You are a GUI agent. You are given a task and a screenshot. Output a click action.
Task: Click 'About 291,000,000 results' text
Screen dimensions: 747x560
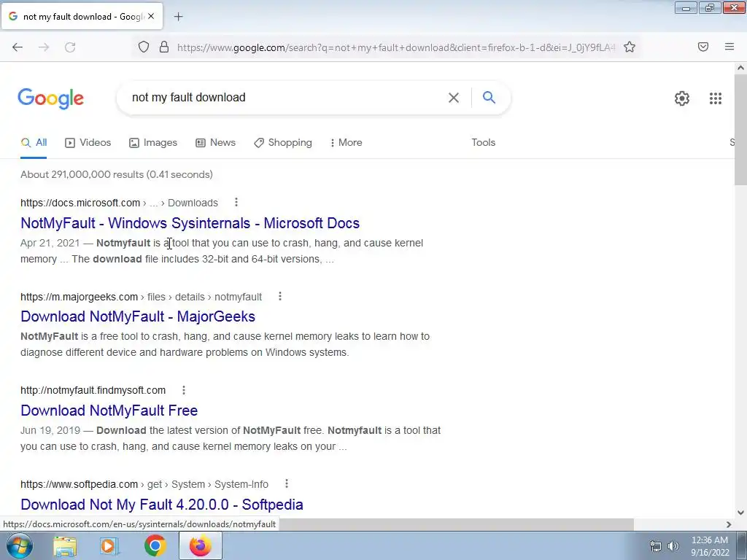(82, 174)
